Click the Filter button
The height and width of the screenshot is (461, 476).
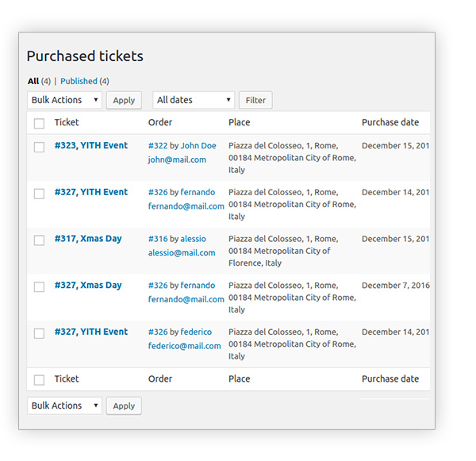(x=255, y=100)
